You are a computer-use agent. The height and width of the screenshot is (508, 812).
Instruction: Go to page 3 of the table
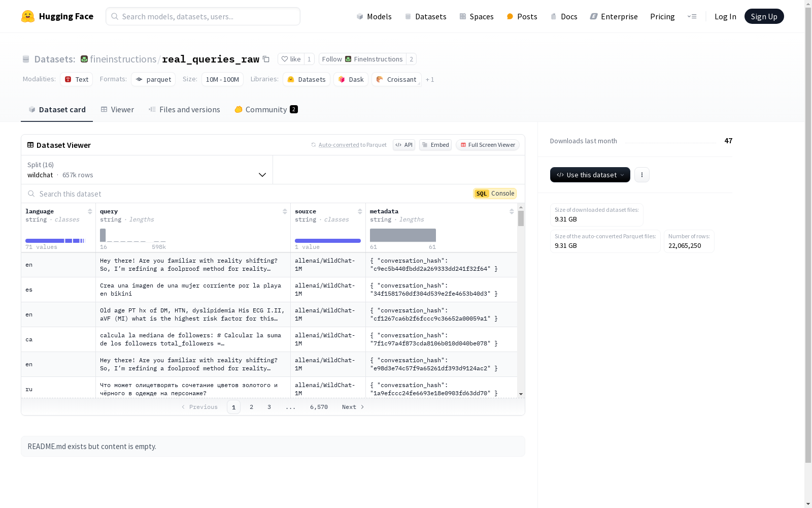[269, 407]
